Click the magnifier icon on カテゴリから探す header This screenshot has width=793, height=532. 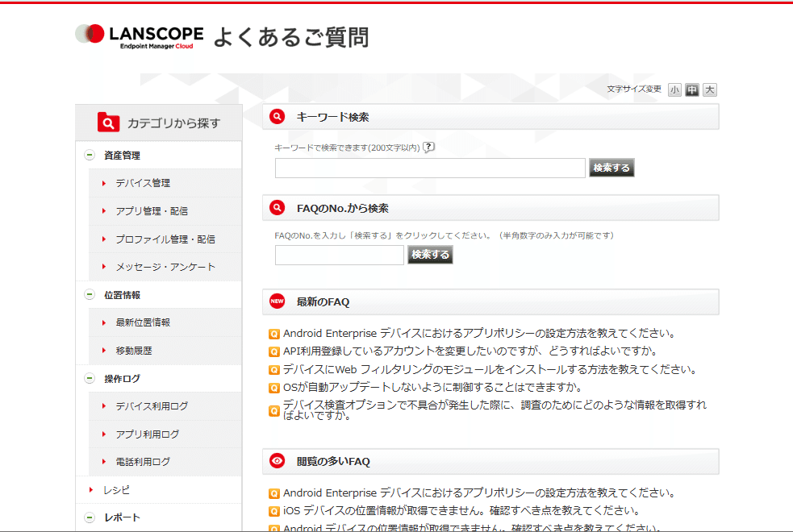click(x=109, y=122)
